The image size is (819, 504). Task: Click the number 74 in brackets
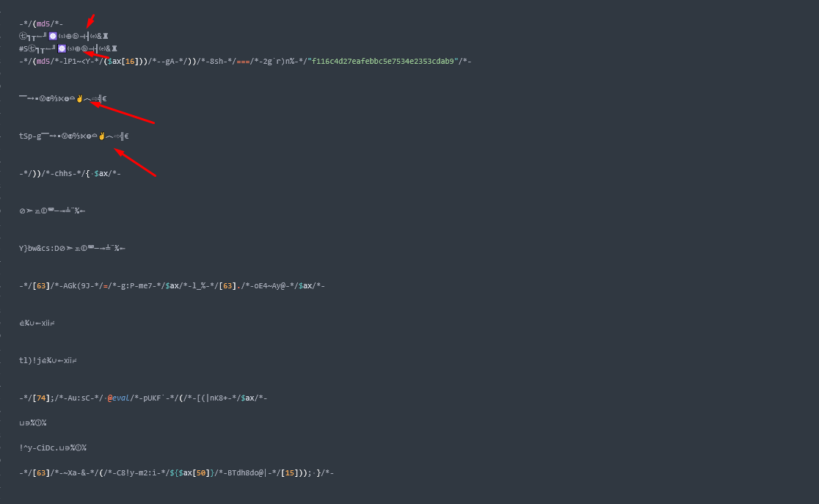41,398
